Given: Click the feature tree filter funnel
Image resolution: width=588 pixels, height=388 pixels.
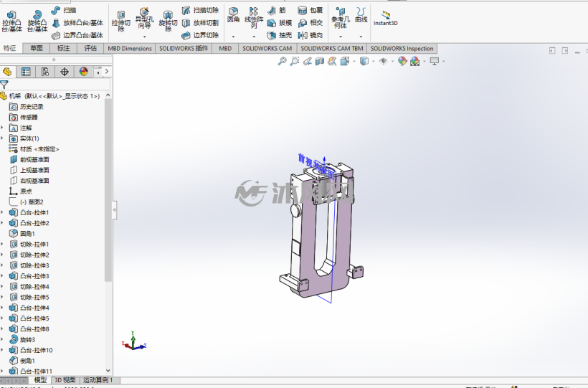Looking at the screenshot, I should click(x=4, y=85).
